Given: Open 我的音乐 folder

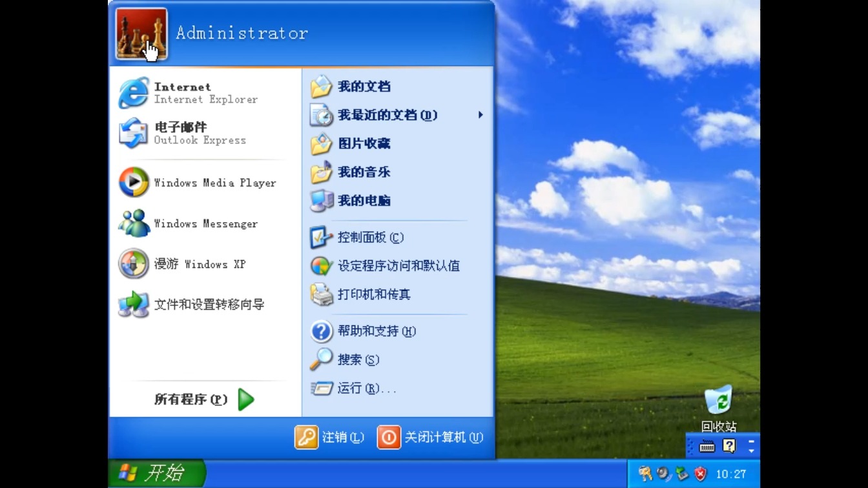Looking at the screenshot, I should coord(397,172).
